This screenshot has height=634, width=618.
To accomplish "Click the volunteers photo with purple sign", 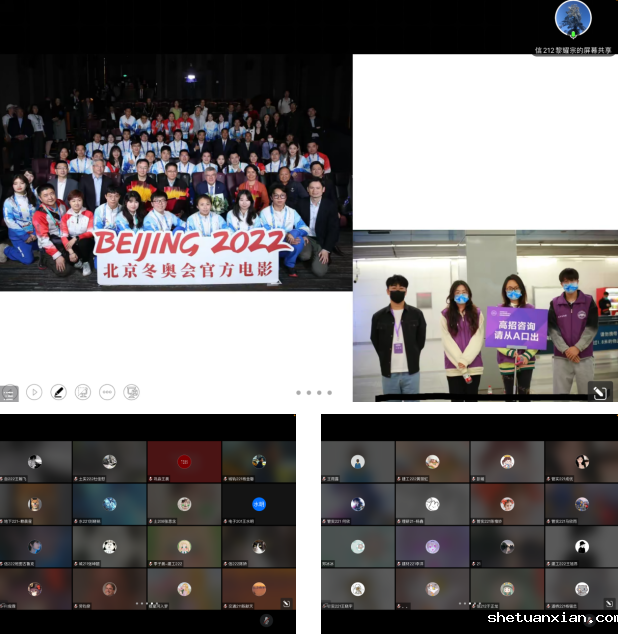I will click(x=485, y=315).
